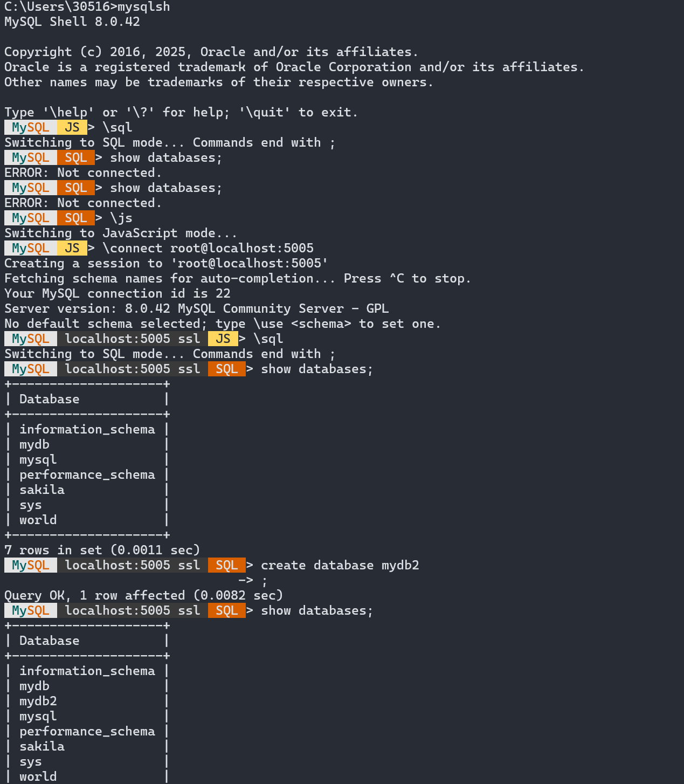The width and height of the screenshot is (684, 784).
Task: Click the localhost:5005 ssl segment before create database
Action: 133,566
